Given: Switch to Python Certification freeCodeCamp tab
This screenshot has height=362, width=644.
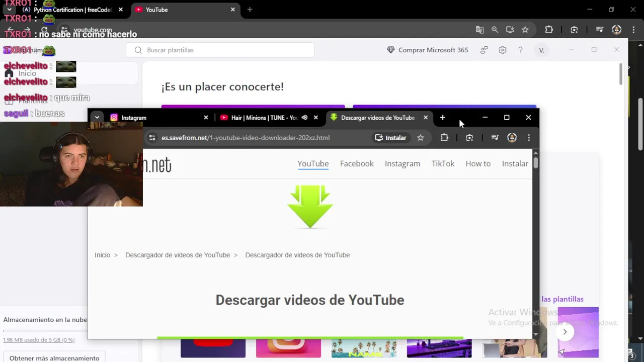Looking at the screenshot, I should click(x=73, y=10).
